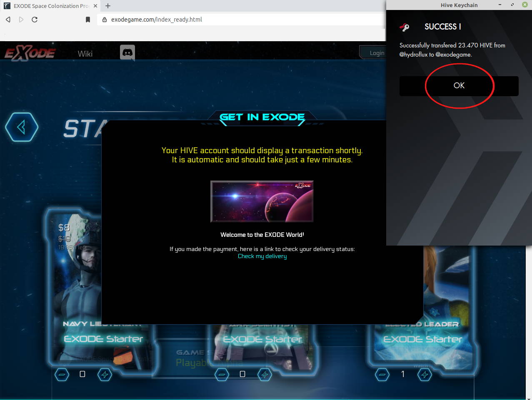The width and height of the screenshot is (532, 400).
Task: Click the site lock icon in address bar
Action: pos(104,20)
